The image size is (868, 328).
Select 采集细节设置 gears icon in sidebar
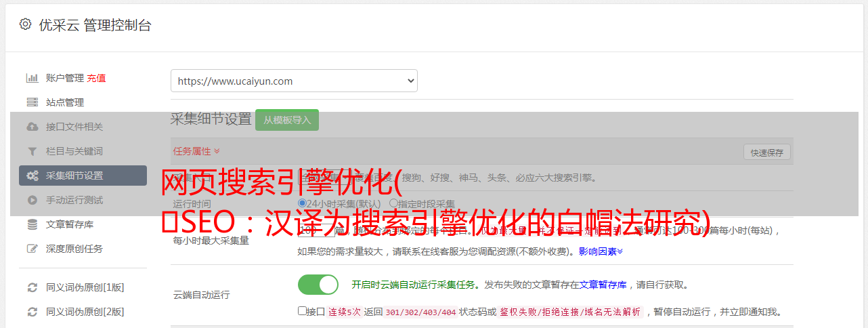point(32,176)
